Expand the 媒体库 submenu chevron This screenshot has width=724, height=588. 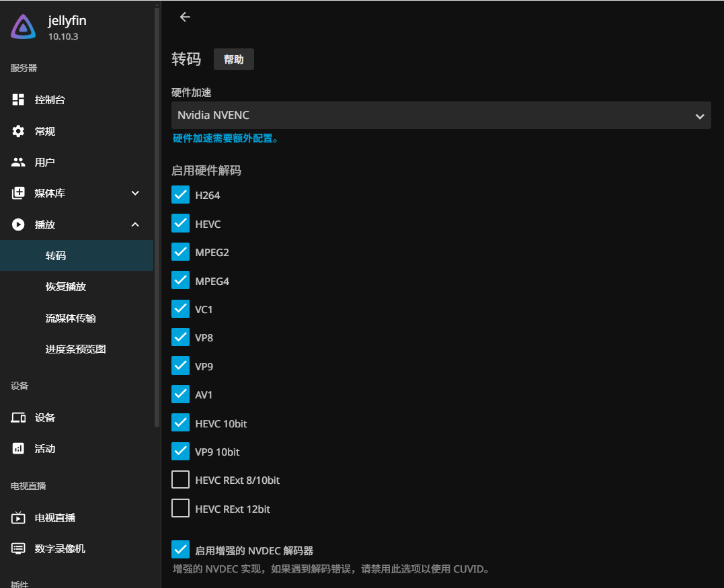click(x=135, y=193)
